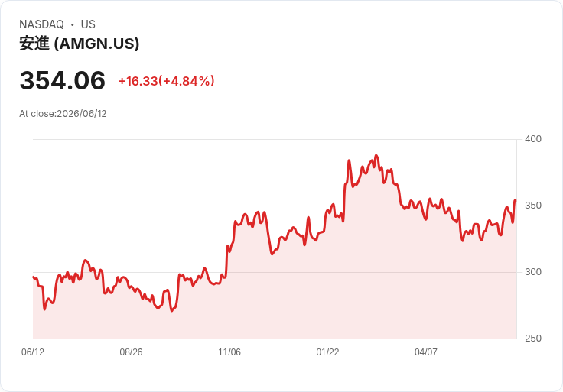Click the 400 y-axis price label
This screenshot has width=563, height=392.
click(533, 139)
